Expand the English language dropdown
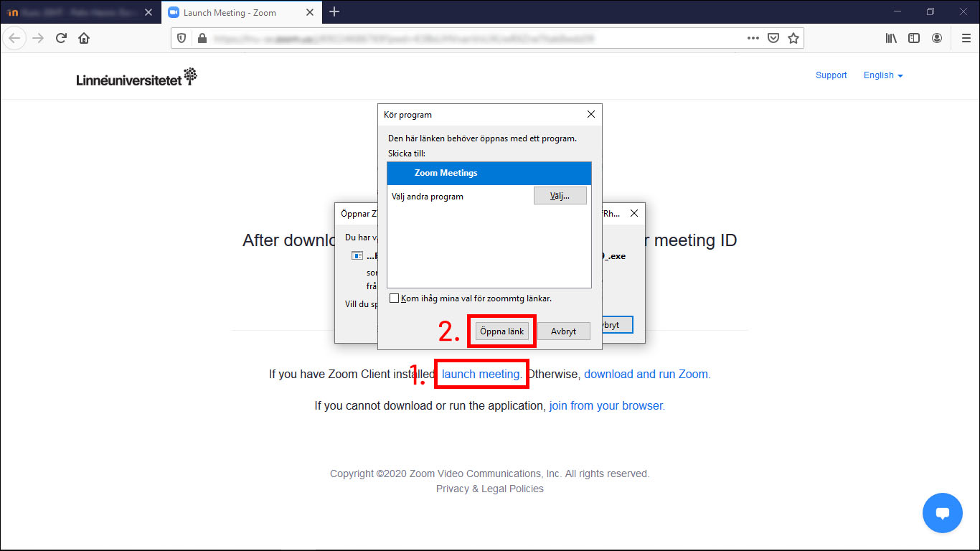980x551 pixels. click(x=883, y=75)
